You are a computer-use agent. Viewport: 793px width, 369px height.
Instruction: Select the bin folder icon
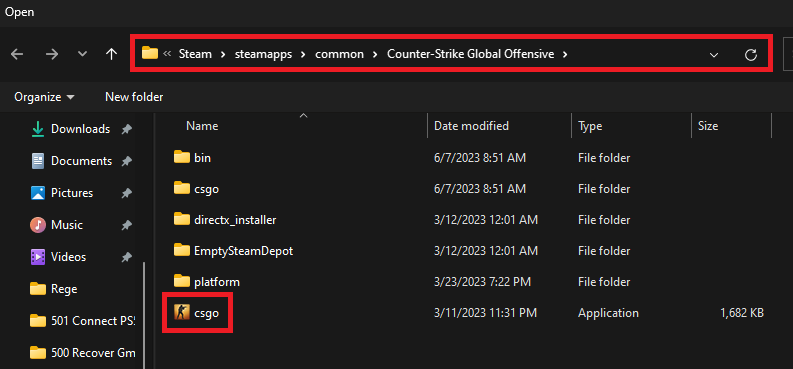[x=182, y=157]
